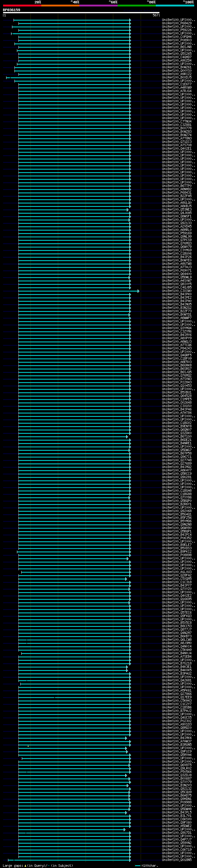Click hit label UniRef100_B4IPE2
The height and width of the screenshot is (868, 197).
pyautogui.click(x=177, y=297)
